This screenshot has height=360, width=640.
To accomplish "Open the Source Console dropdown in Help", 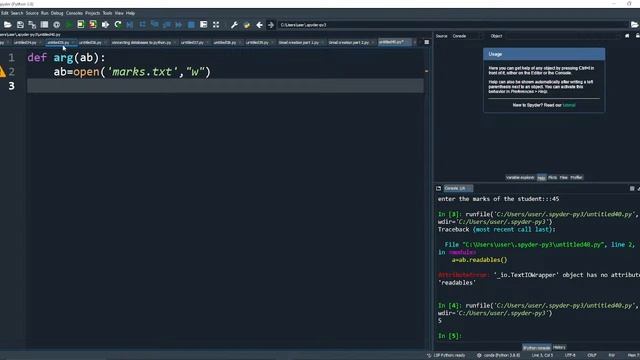I will click(x=466, y=36).
